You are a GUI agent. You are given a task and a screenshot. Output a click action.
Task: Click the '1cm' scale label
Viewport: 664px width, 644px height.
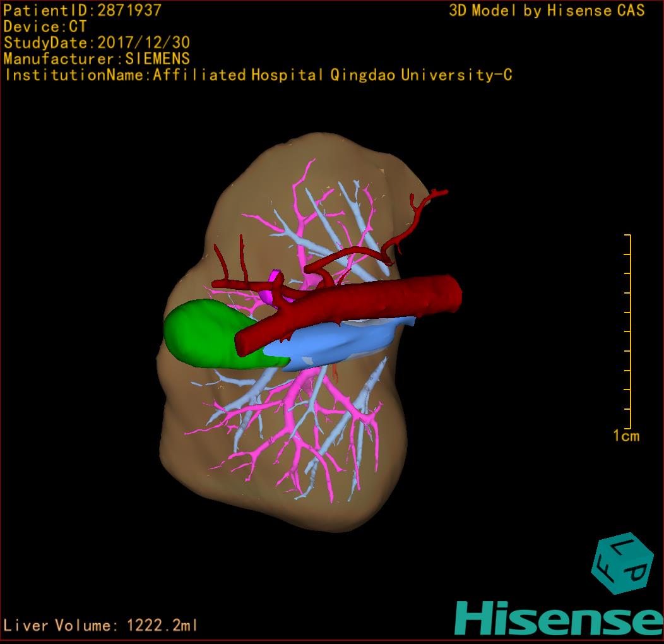[626, 436]
